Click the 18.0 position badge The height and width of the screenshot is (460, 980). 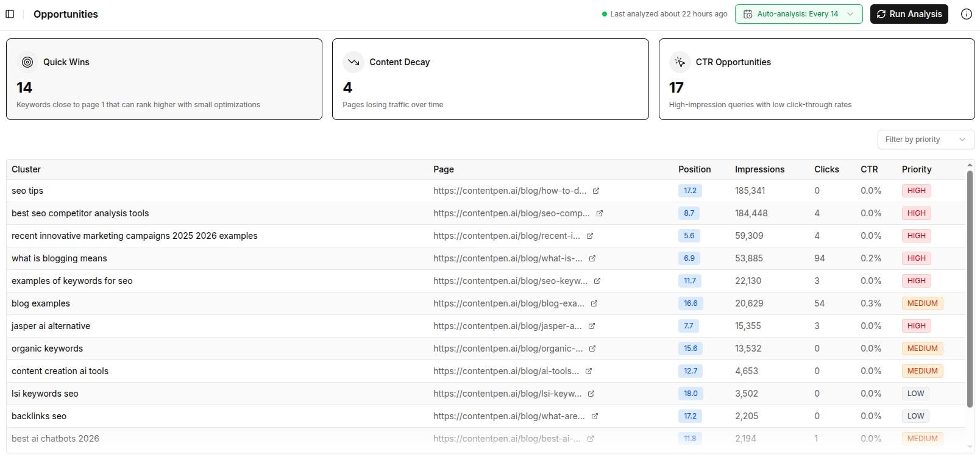(691, 394)
